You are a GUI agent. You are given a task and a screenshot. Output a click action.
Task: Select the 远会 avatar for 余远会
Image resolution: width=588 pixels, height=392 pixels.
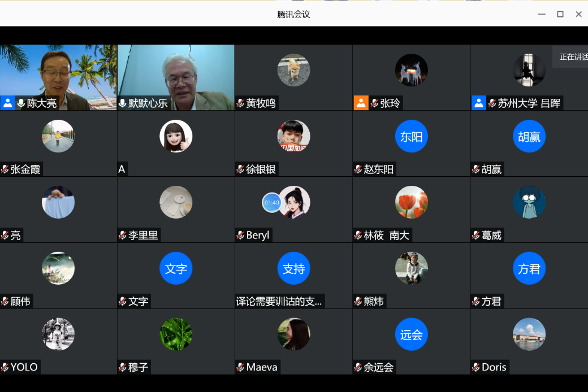[x=411, y=334]
